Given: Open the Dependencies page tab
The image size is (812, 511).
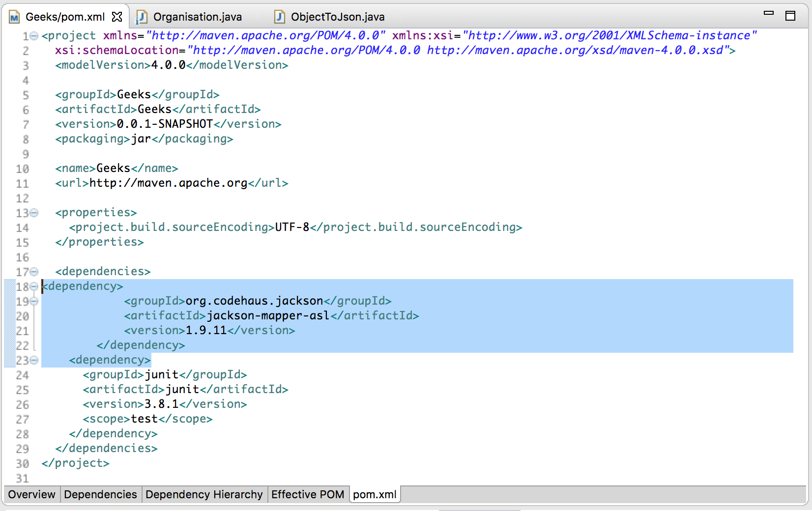Looking at the screenshot, I should (x=100, y=494).
